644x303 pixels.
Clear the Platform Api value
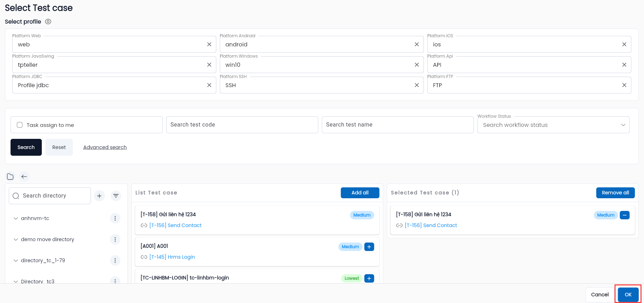click(x=624, y=65)
